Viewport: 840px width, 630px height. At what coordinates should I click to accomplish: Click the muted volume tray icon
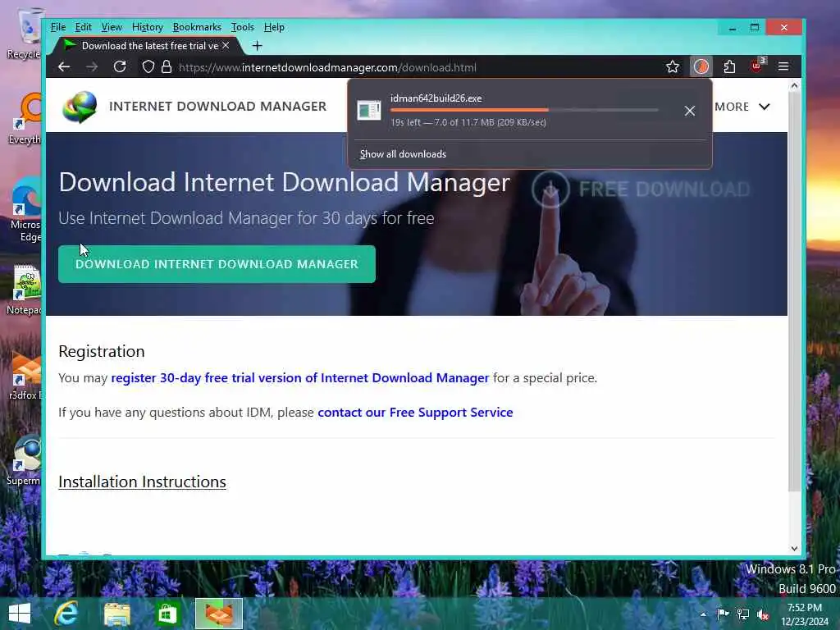[763, 614]
